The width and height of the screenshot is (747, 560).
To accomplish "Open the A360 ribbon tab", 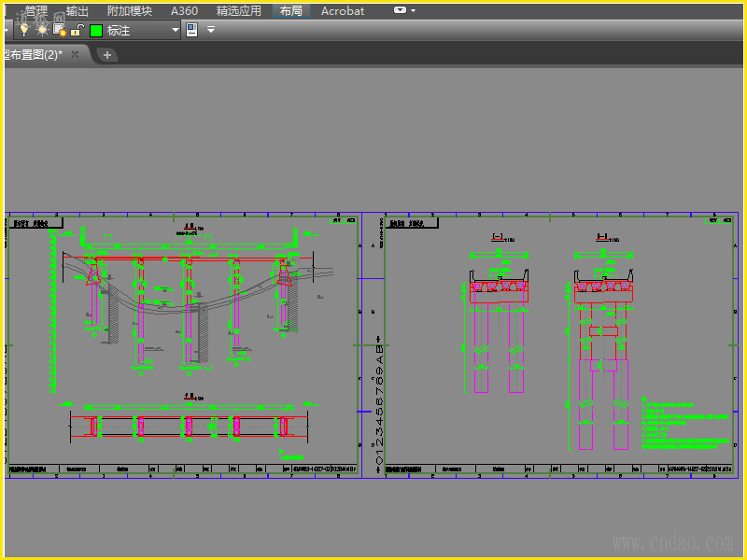I will pos(184,10).
